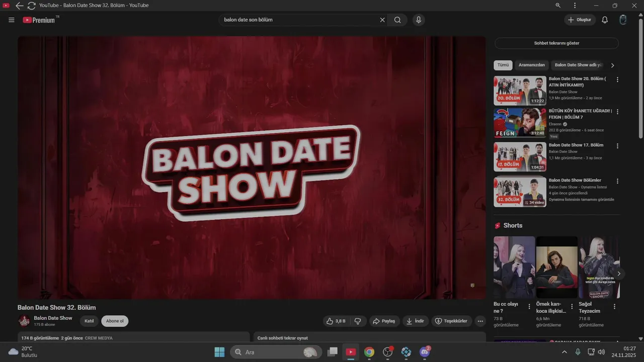
Task: Click 'Balon Date Show 32. Bölüm' title text
Action: point(56,308)
